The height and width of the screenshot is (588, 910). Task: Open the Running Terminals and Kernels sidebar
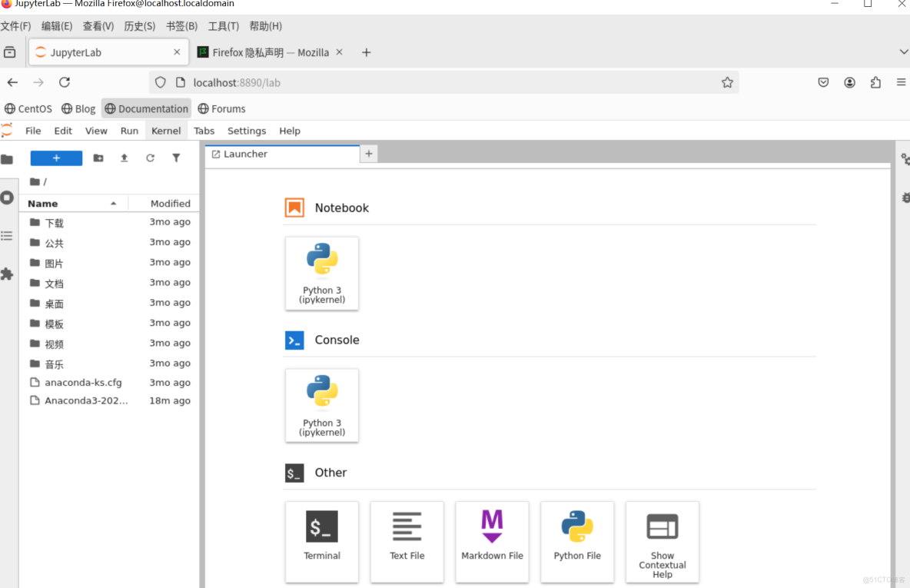(x=7, y=198)
